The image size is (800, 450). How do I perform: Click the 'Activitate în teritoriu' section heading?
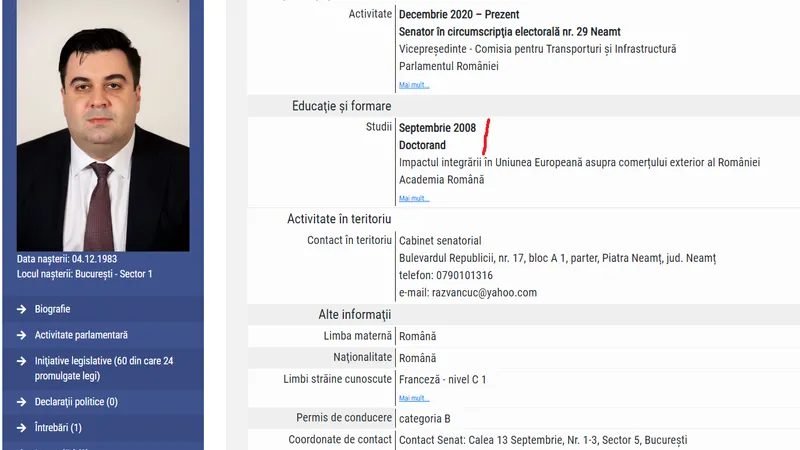click(339, 219)
